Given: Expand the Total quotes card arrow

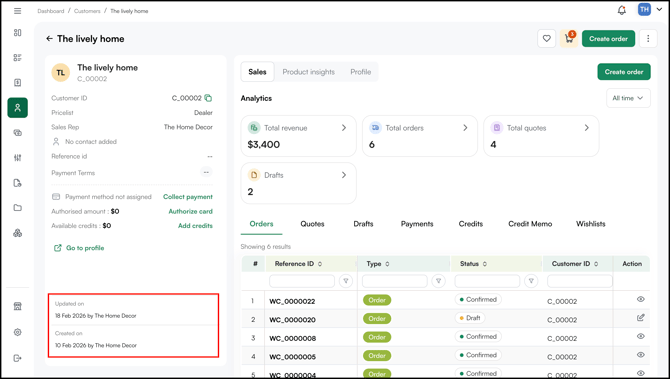Looking at the screenshot, I should (x=587, y=128).
